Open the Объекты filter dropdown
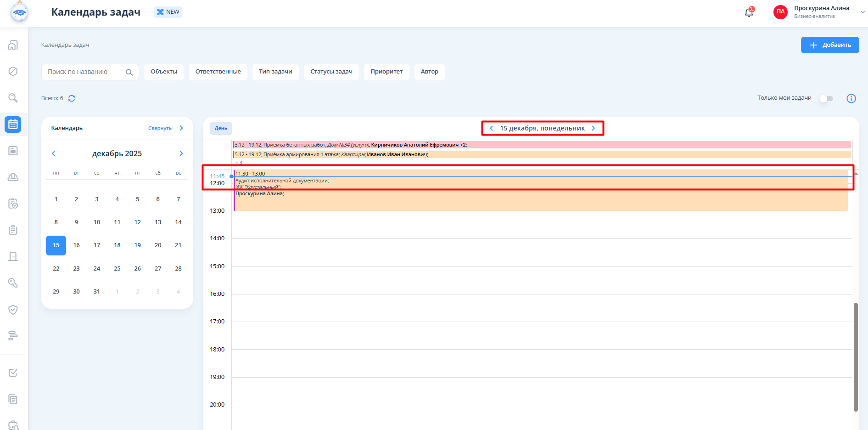 tap(164, 72)
